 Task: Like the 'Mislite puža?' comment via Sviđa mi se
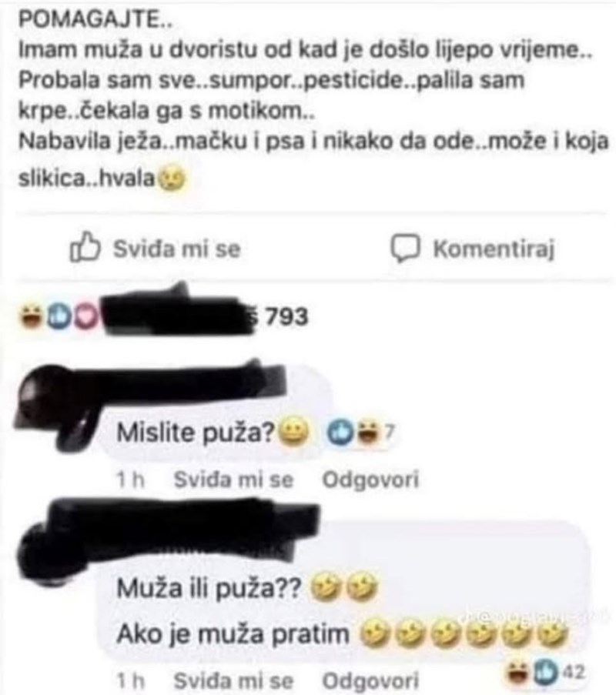(x=233, y=479)
